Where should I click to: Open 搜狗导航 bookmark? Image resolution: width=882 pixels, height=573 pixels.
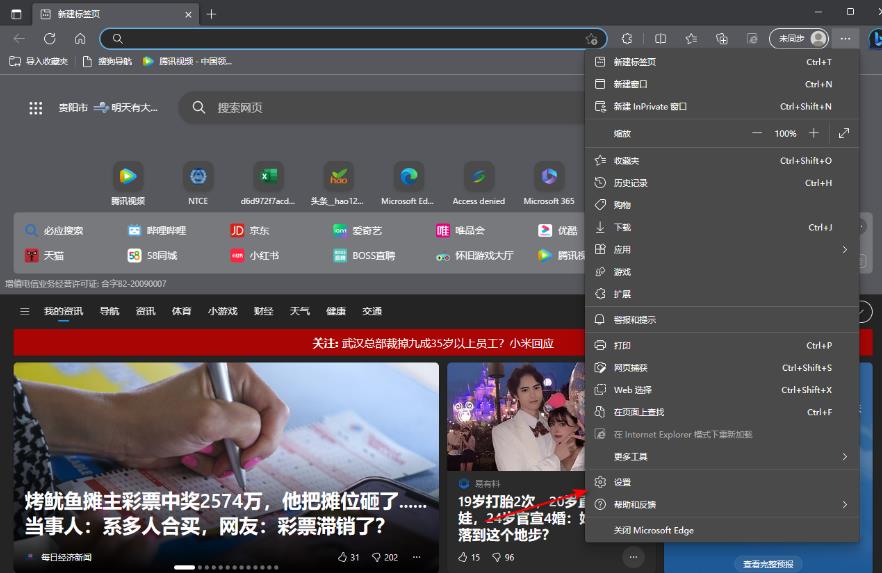(107, 61)
